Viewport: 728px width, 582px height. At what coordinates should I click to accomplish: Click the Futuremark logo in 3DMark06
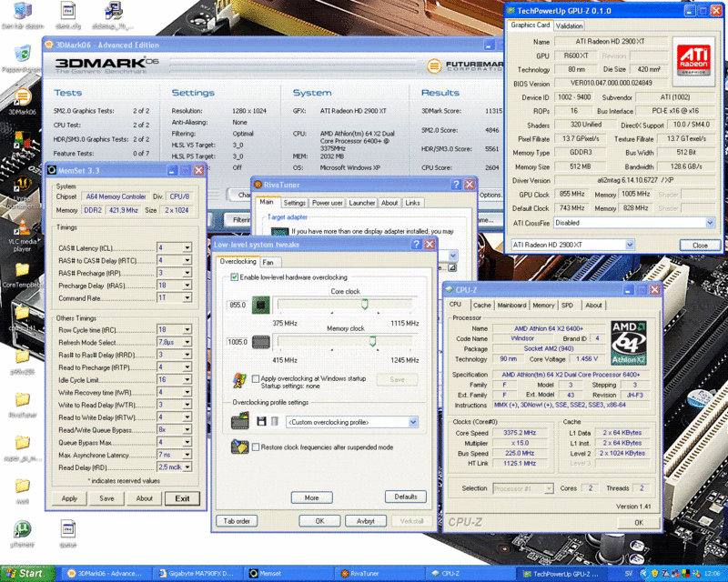pos(465,66)
